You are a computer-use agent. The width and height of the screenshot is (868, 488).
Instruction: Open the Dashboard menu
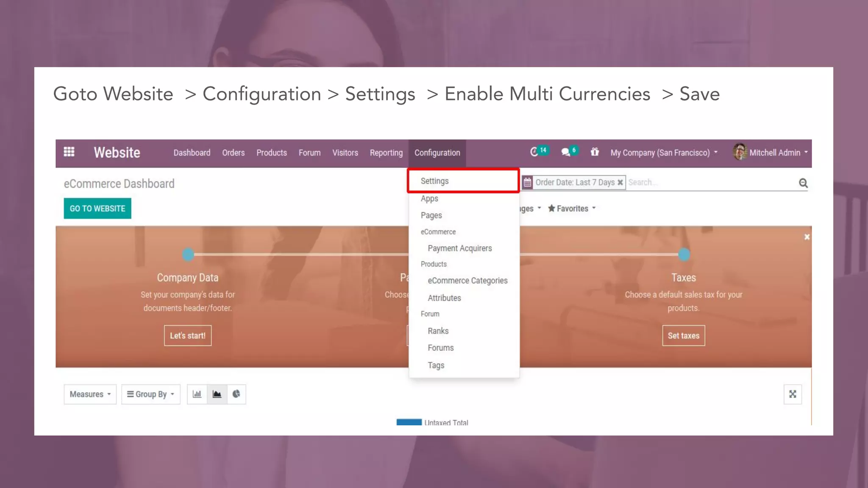(x=192, y=152)
